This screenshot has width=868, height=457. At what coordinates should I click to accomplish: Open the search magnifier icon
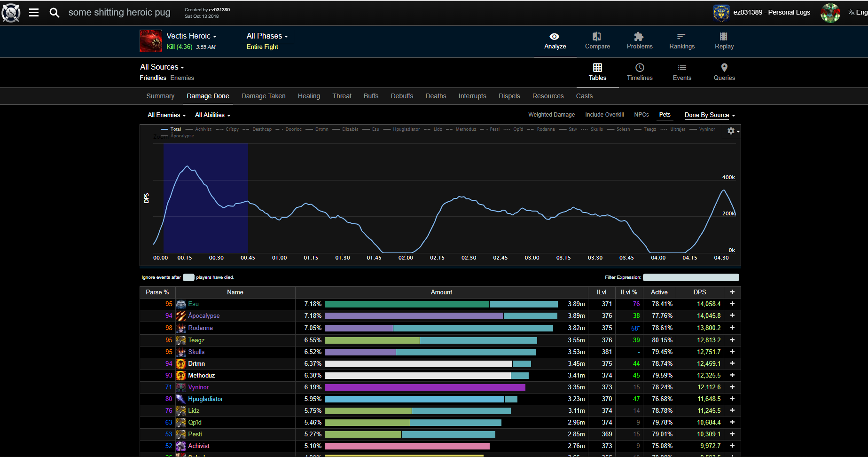tap(55, 13)
